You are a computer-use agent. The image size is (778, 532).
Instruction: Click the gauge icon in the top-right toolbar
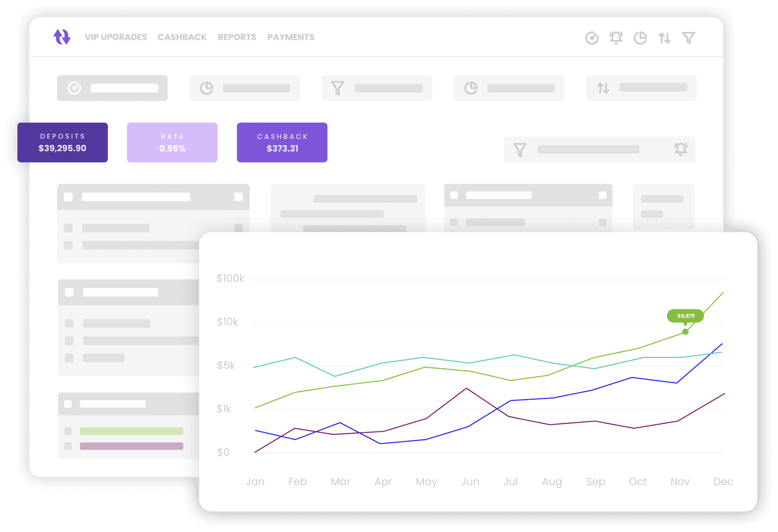point(592,38)
